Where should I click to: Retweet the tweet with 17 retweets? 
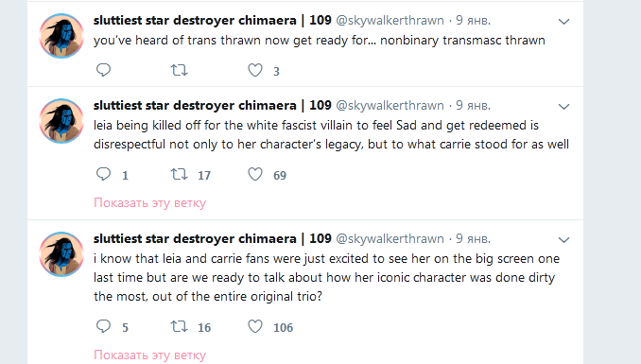(179, 174)
